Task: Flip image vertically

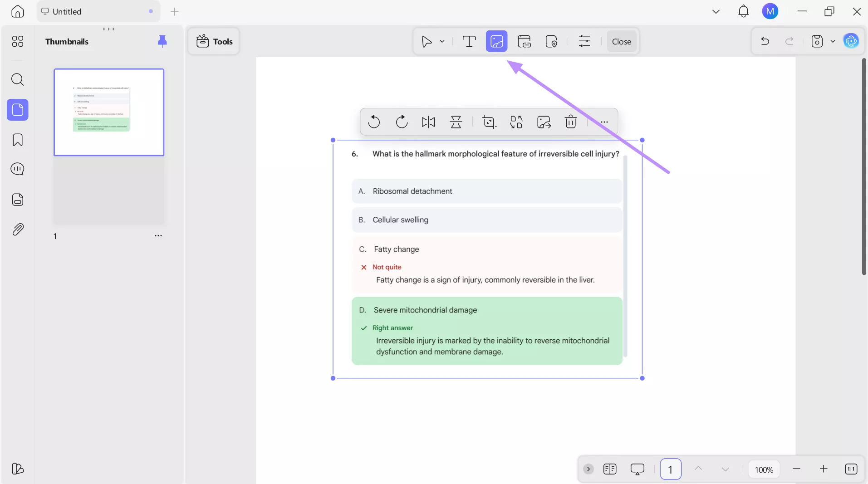Action: (456, 122)
